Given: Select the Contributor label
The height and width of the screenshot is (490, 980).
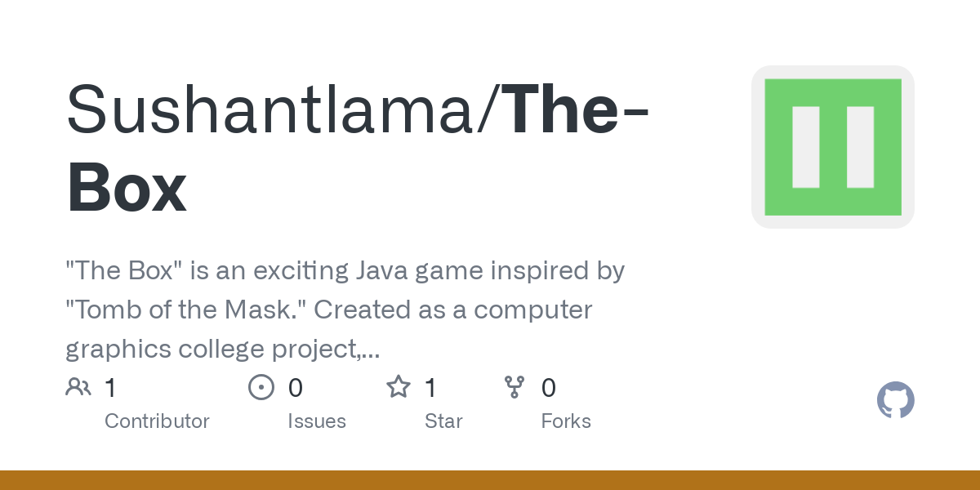Looking at the screenshot, I should point(157,421).
